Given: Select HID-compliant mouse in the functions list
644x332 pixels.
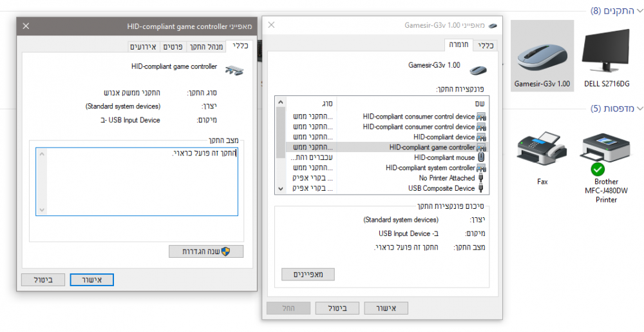Looking at the screenshot, I should coord(444,157).
